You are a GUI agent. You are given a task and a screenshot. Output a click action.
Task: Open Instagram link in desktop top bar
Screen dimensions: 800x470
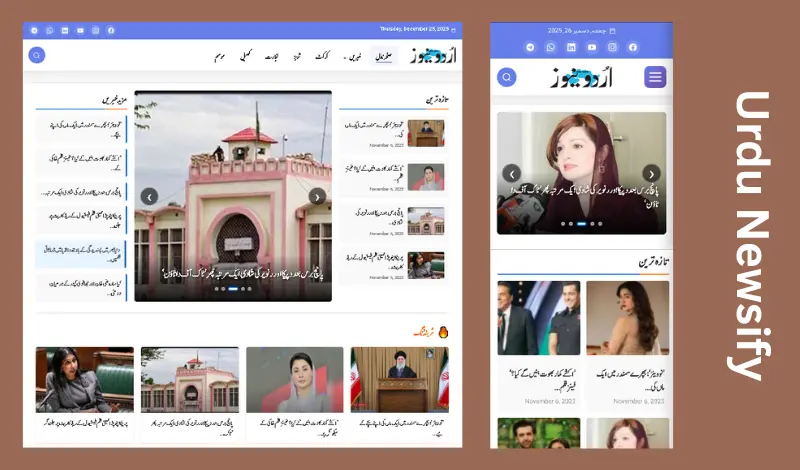pos(95,31)
